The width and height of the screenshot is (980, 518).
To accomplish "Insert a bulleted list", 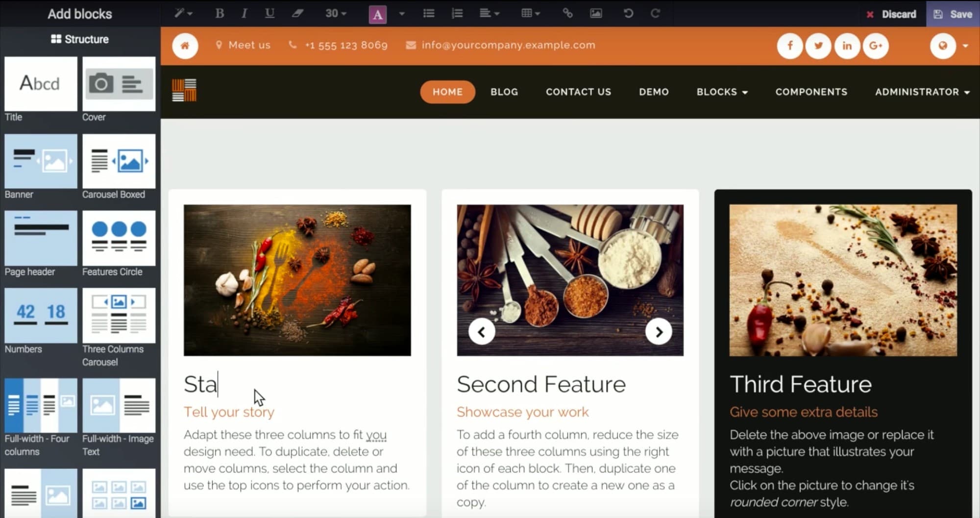I will click(x=429, y=14).
